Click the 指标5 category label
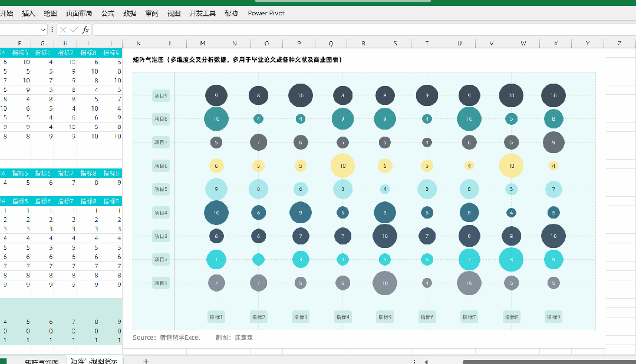 click(x=385, y=317)
